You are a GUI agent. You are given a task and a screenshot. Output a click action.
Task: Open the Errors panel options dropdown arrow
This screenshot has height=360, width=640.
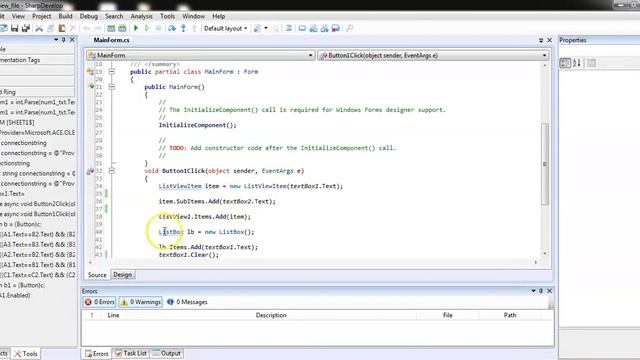click(533, 291)
